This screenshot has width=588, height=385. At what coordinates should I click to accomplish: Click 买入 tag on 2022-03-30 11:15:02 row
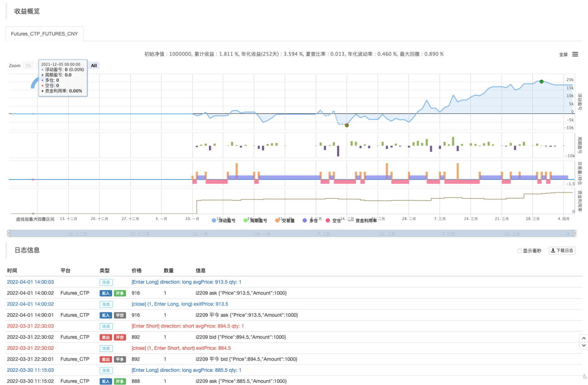pyautogui.click(x=106, y=381)
